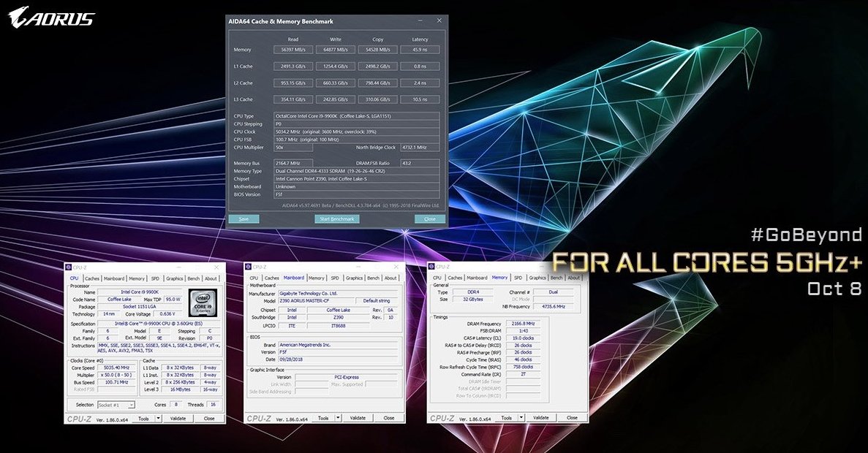Click the Model Z390 AORUS MASTER-CF field

(316, 301)
